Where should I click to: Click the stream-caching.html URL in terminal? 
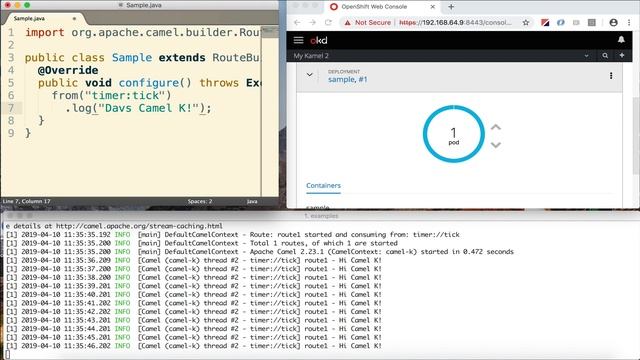coord(139,226)
